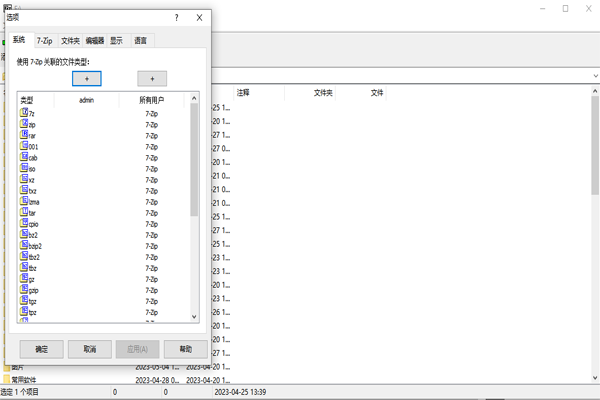600x400 pixels.
Task: Click the 7z file type icon
Action: click(x=24, y=112)
